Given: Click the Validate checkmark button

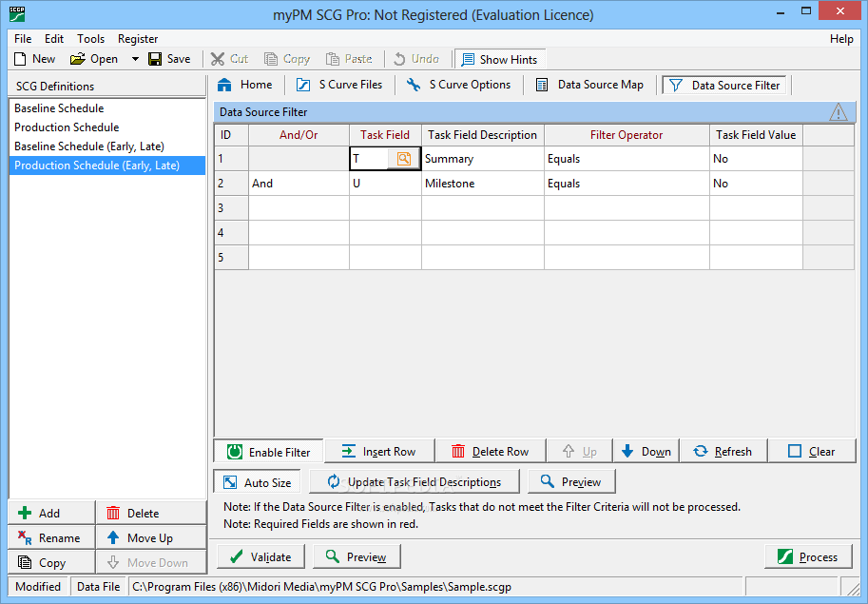Looking at the screenshot, I should point(260,557).
